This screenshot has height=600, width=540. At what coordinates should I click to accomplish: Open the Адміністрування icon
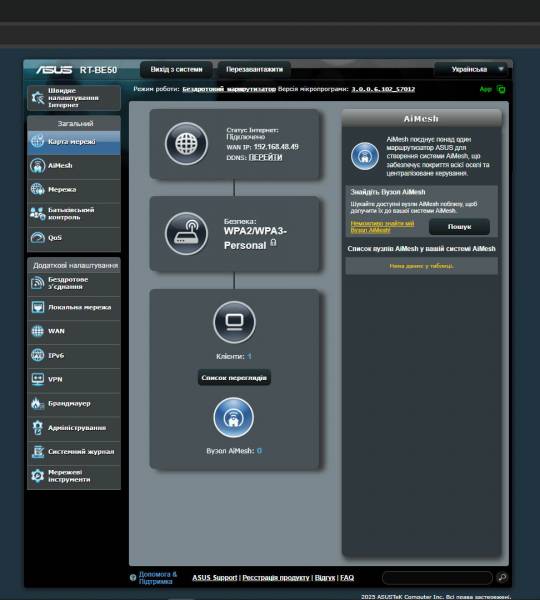[x=37, y=427]
